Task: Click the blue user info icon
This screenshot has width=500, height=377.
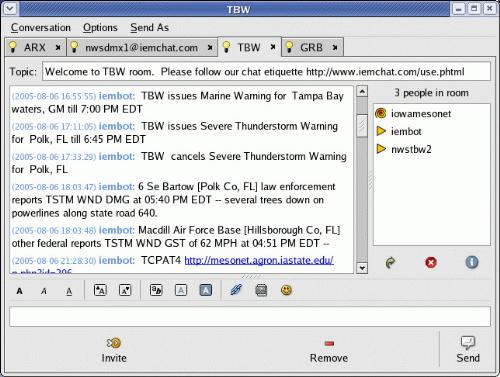Action: (472, 262)
